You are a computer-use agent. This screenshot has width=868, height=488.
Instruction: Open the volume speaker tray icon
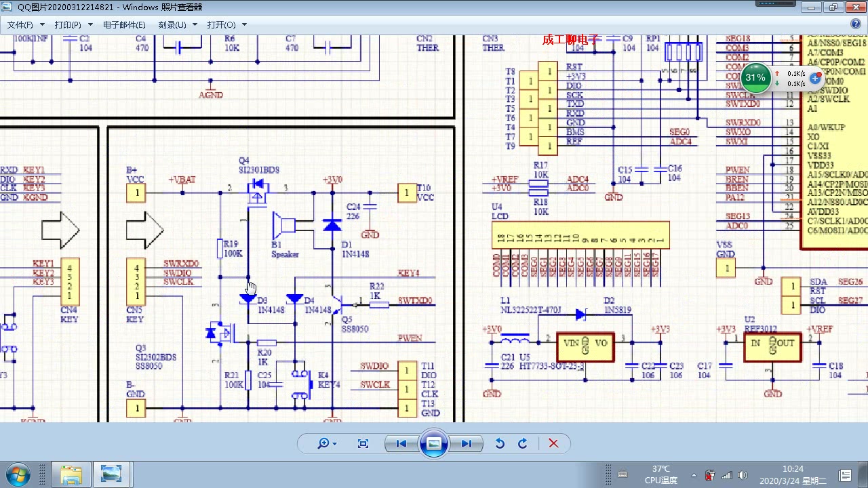pos(743,475)
